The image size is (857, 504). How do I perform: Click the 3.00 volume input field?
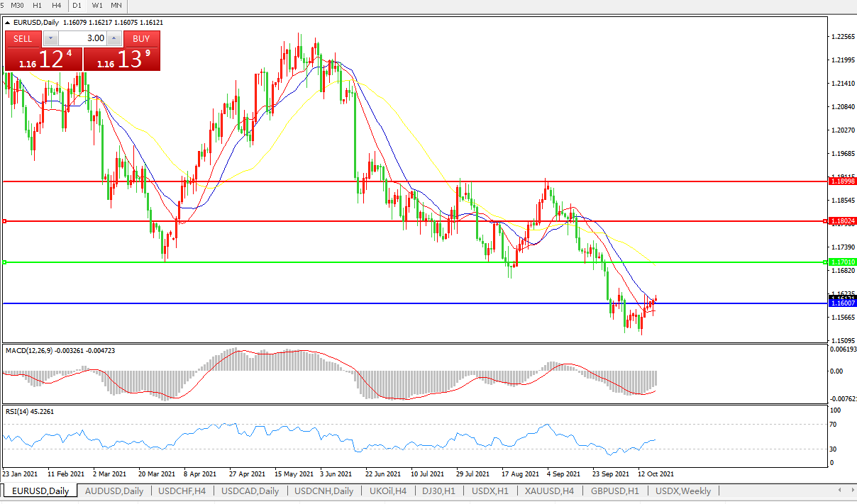[x=82, y=38]
